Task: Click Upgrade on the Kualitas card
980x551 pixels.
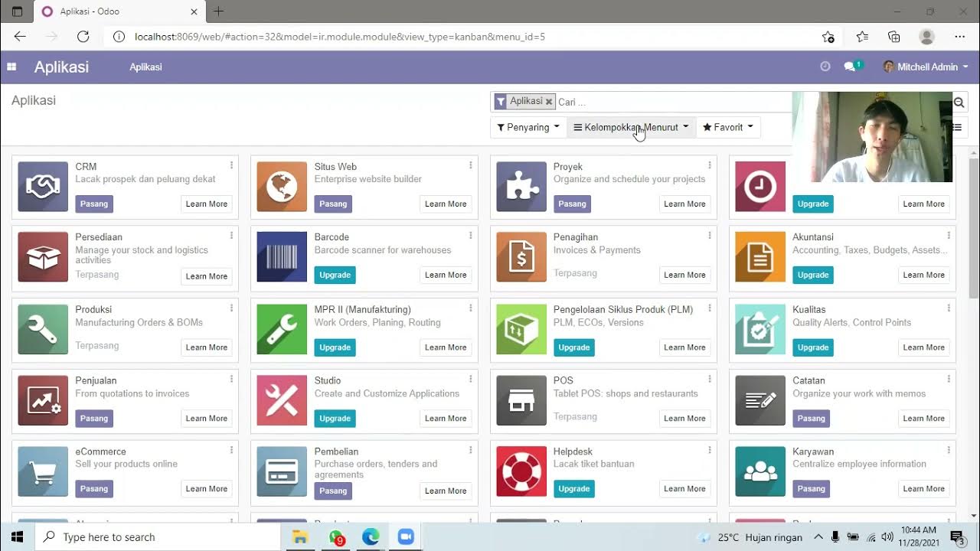Action: (813, 347)
